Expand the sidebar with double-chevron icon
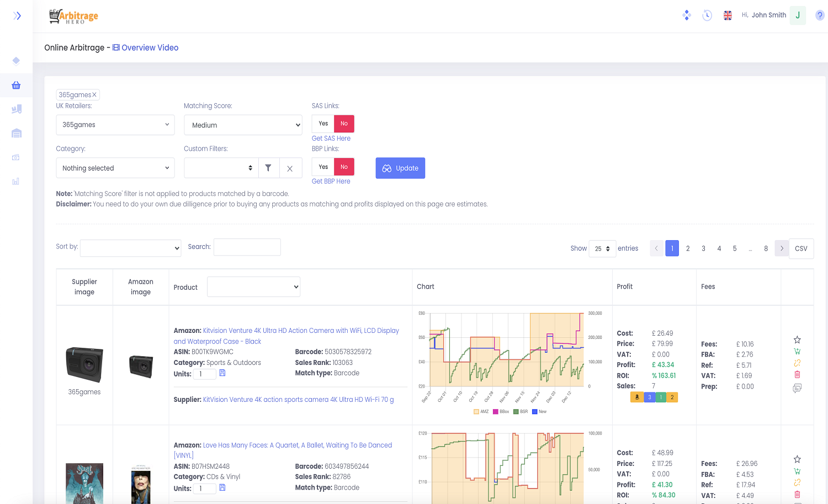Viewport: 828px width, 504px height. pos(17,15)
